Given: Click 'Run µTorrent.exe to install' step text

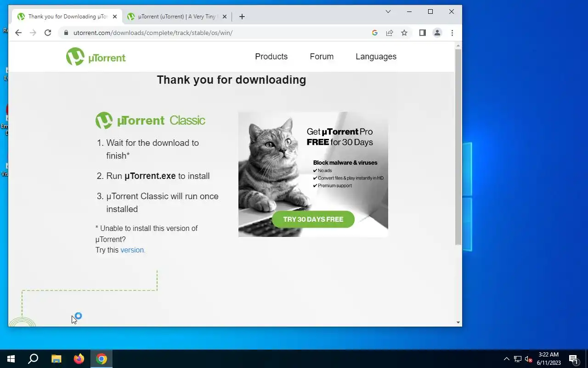Looking at the screenshot, I should tap(158, 176).
